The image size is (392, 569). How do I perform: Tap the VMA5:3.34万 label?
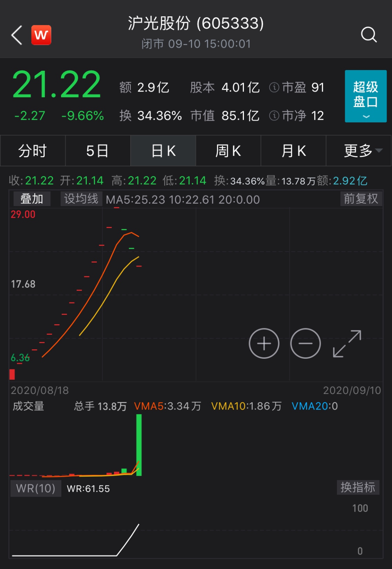point(168,406)
